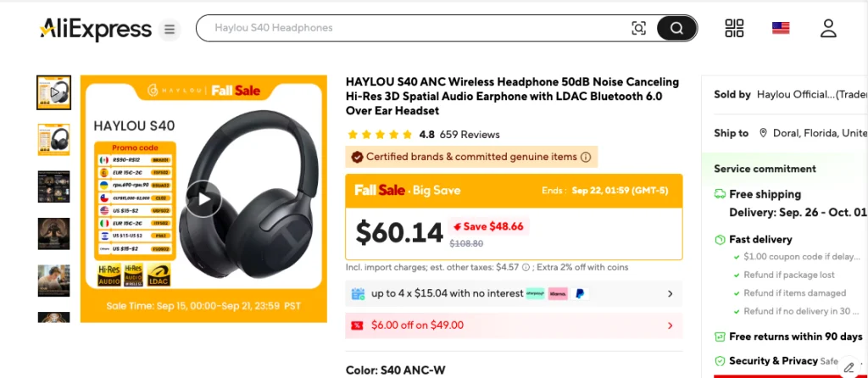Click the info icon next to other taxes
The image size is (868, 378).
click(526, 268)
